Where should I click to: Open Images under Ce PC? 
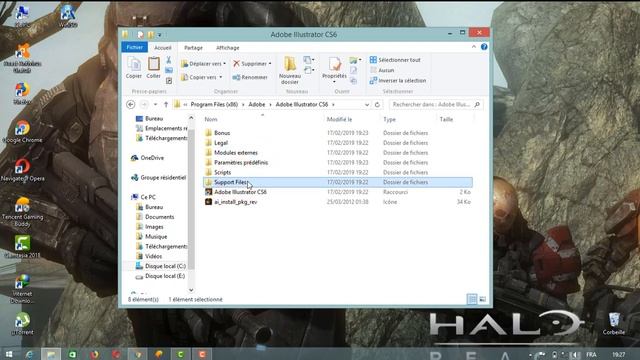(x=154, y=227)
